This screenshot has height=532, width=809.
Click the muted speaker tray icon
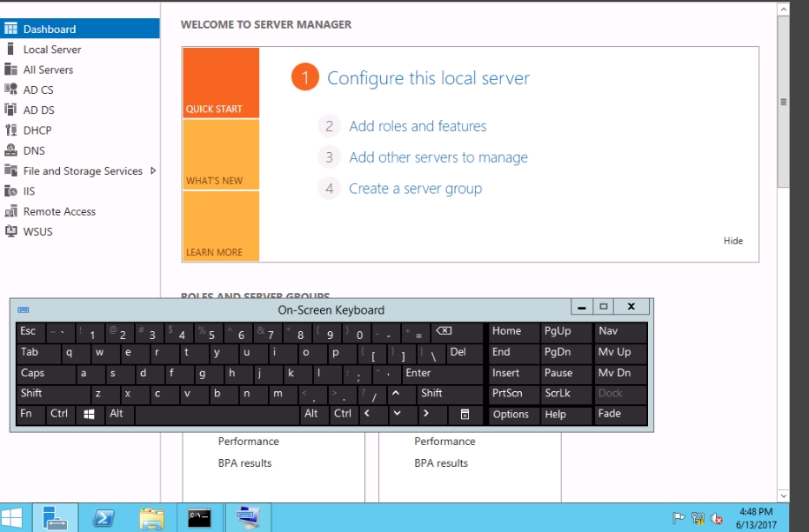click(717, 518)
